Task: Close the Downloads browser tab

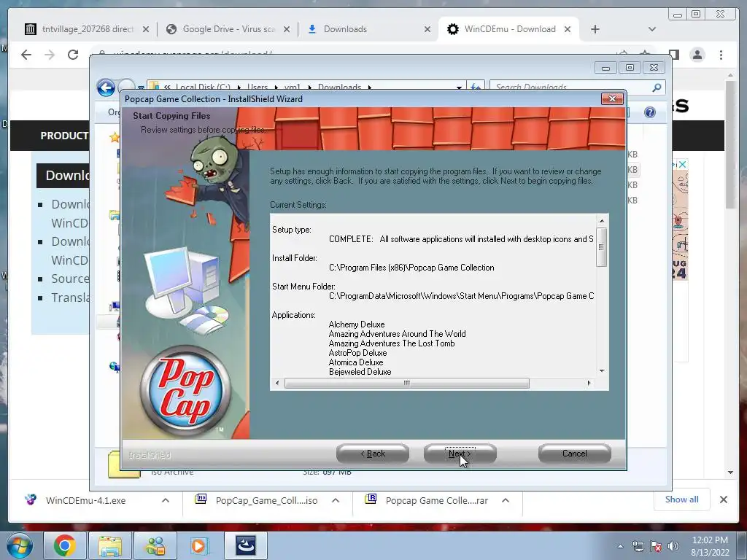Action: tap(427, 29)
